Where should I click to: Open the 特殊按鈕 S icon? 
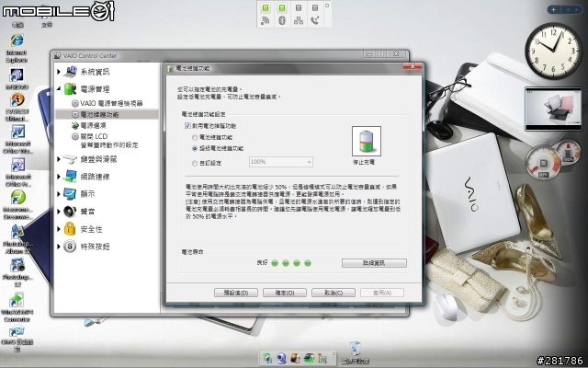(70, 247)
